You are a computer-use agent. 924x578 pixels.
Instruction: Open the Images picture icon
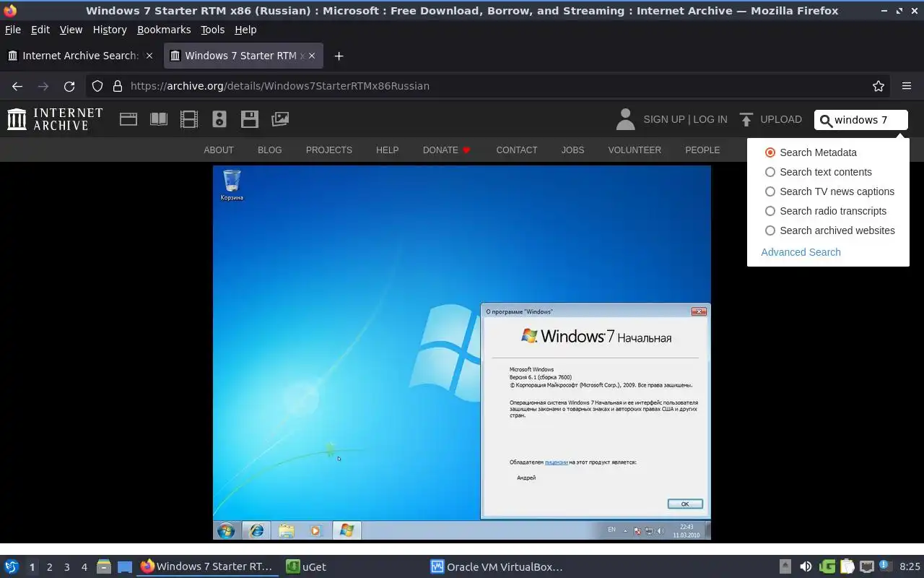point(280,119)
